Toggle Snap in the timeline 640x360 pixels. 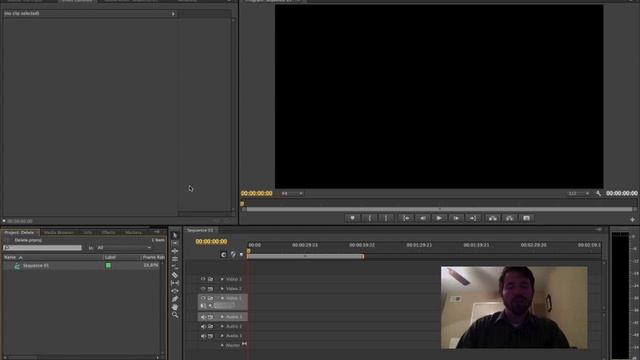pyautogui.click(x=223, y=254)
